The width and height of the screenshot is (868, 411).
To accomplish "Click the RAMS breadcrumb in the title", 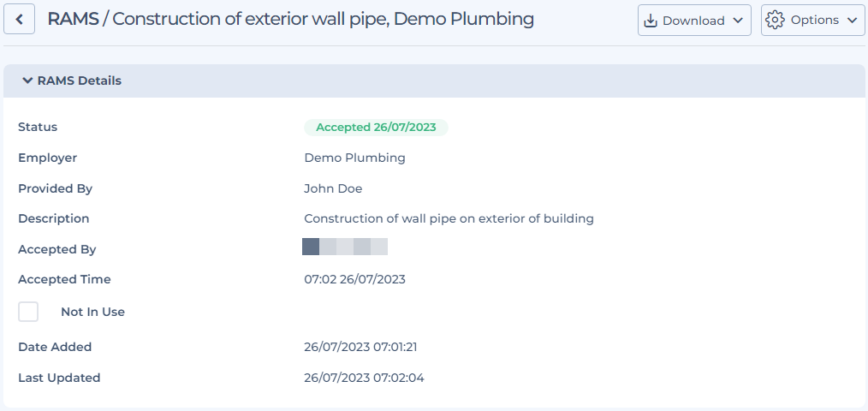I will 73,19.
